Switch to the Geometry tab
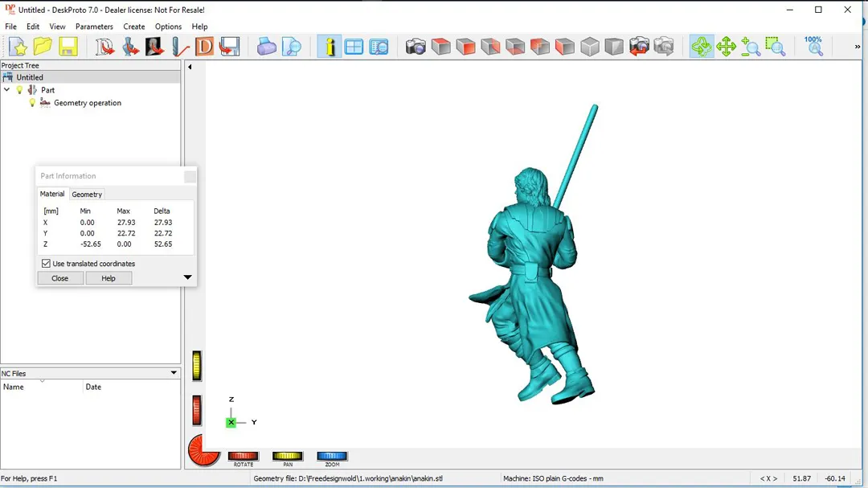 (x=87, y=195)
